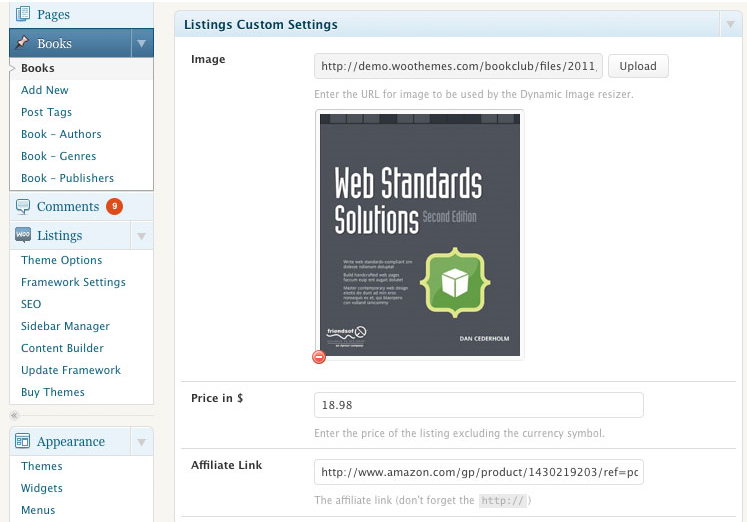747x522 pixels.
Task: Open Book - Authors taxonomy
Action: [x=61, y=134]
